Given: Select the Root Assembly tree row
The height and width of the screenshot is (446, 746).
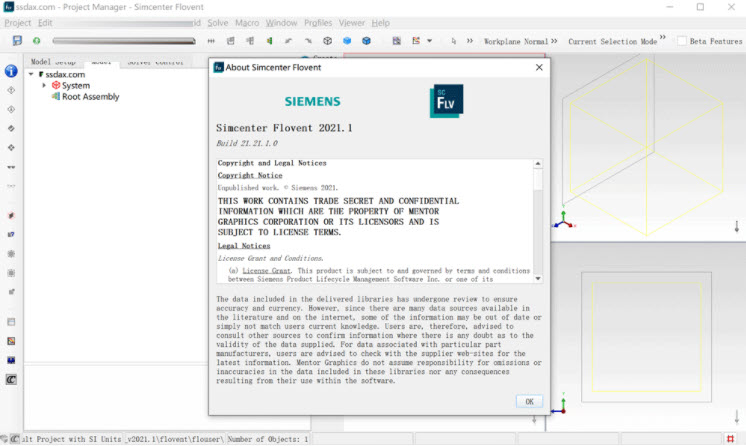Looking at the screenshot, I should tap(86, 96).
